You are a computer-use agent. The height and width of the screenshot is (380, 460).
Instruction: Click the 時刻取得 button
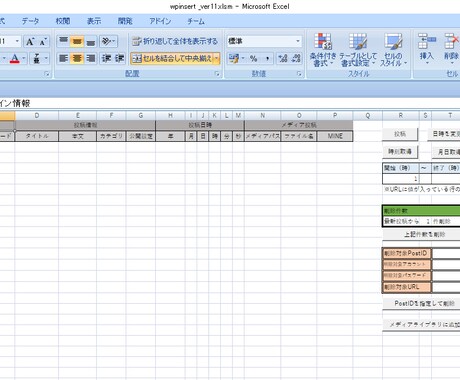(400, 152)
